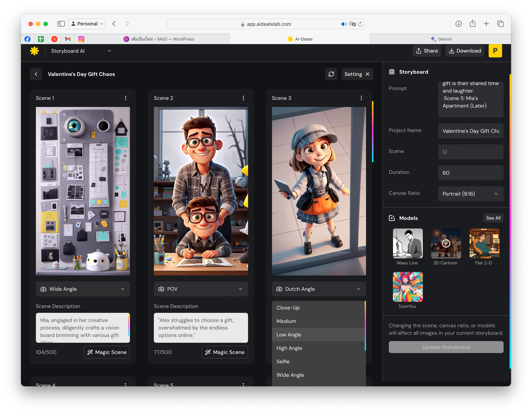Open the Facebook bookmark icon

27,39
